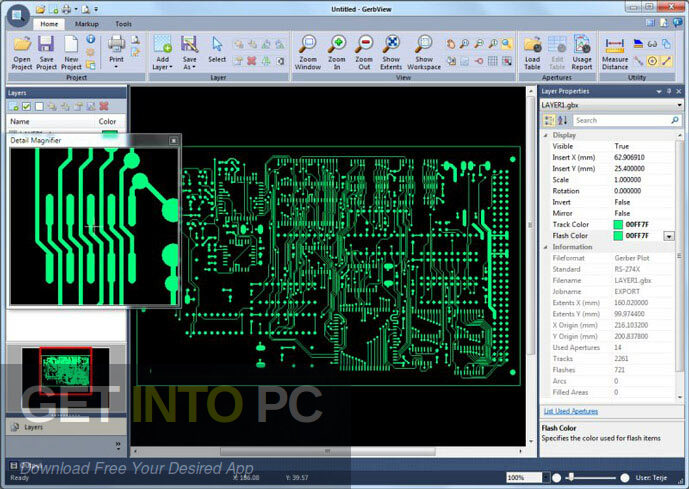Open the LAYER1.gbx layer selector dropdown

(x=679, y=105)
